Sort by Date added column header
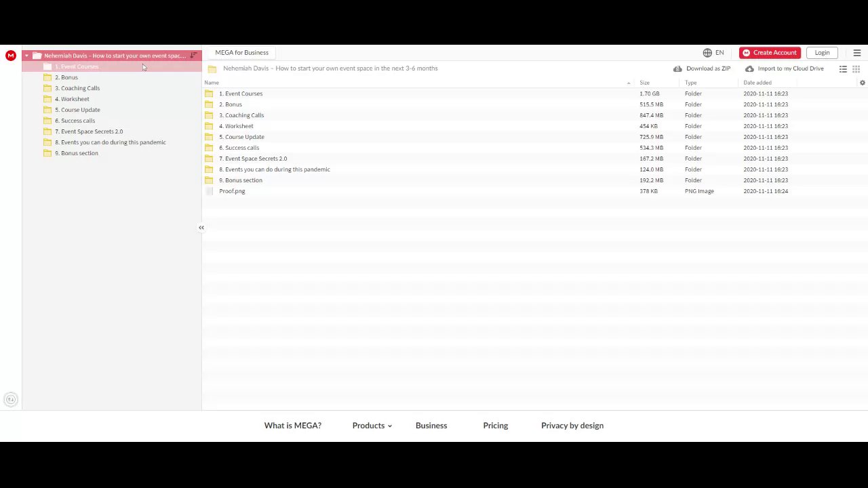This screenshot has height=488, width=868. point(757,83)
